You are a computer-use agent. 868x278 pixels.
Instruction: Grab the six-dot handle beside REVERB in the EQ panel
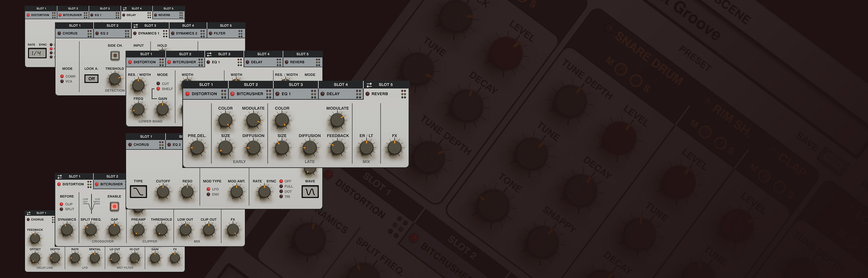coord(318,62)
